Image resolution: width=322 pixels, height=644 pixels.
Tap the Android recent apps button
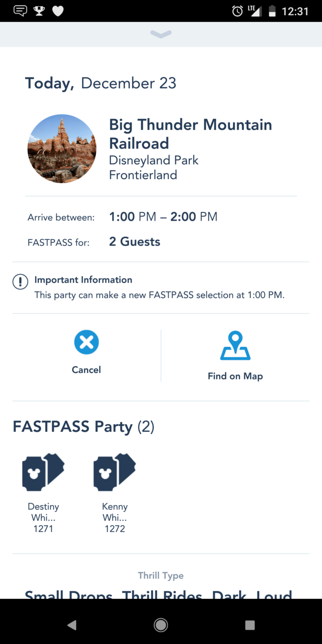pos(250,625)
